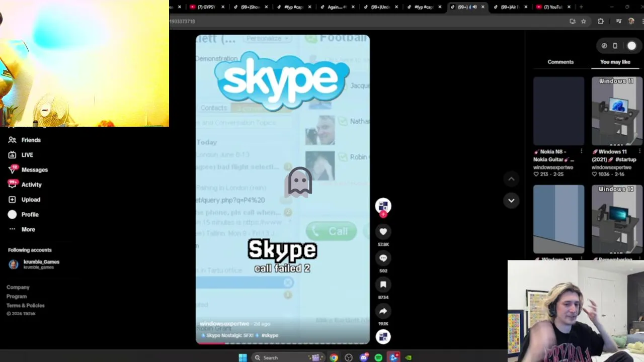Switch to the Comments tab

coord(560,62)
